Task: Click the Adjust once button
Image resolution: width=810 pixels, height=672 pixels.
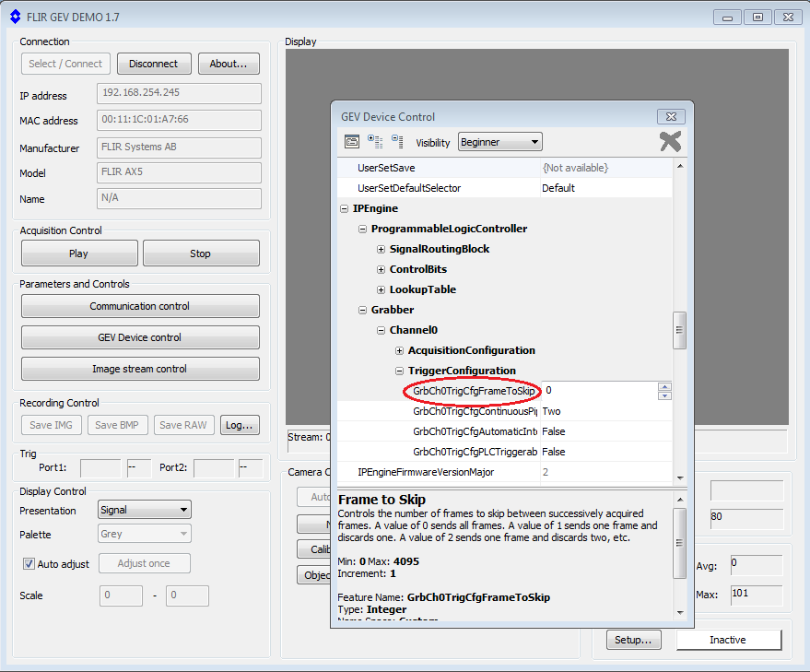Action: pos(144,563)
